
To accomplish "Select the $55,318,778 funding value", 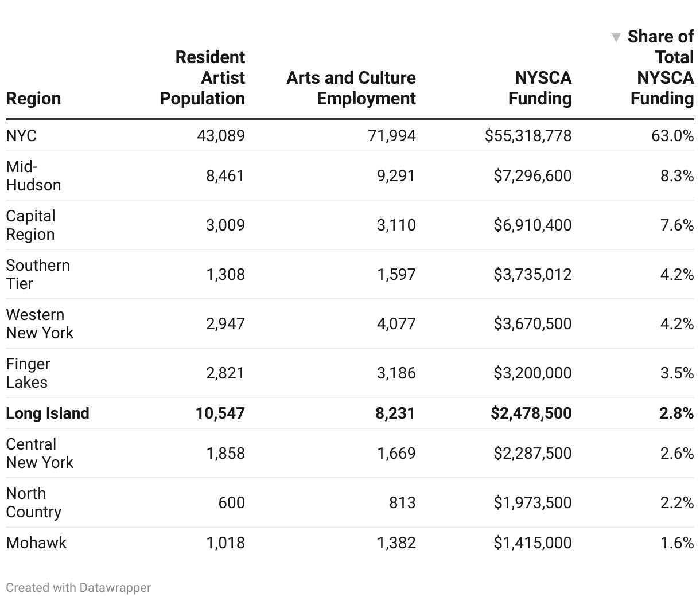I will (x=528, y=136).
